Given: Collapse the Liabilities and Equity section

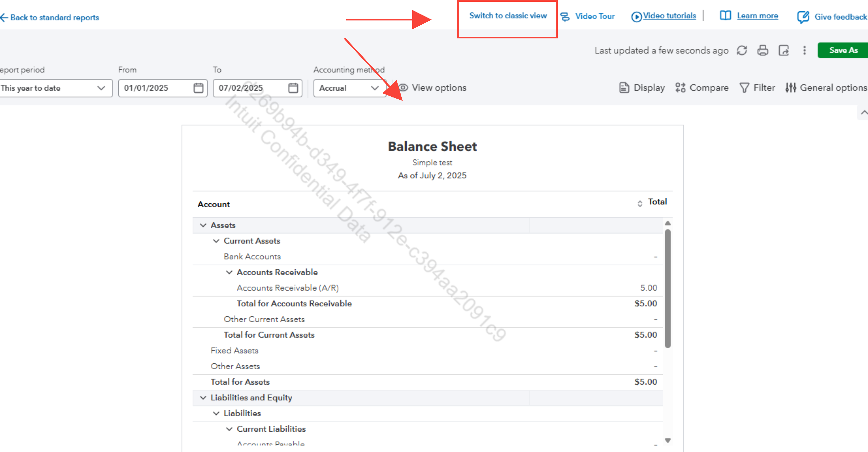Looking at the screenshot, I should pyautogui.click(x=203, y=397).
